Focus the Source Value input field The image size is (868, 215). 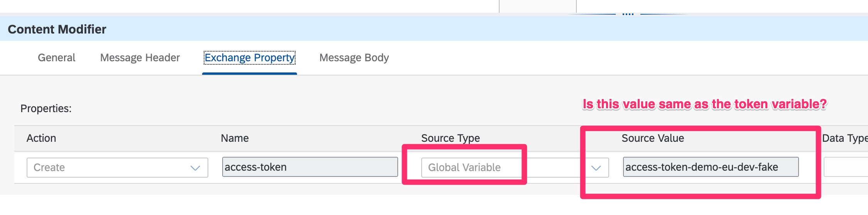[x=710, y=167]
